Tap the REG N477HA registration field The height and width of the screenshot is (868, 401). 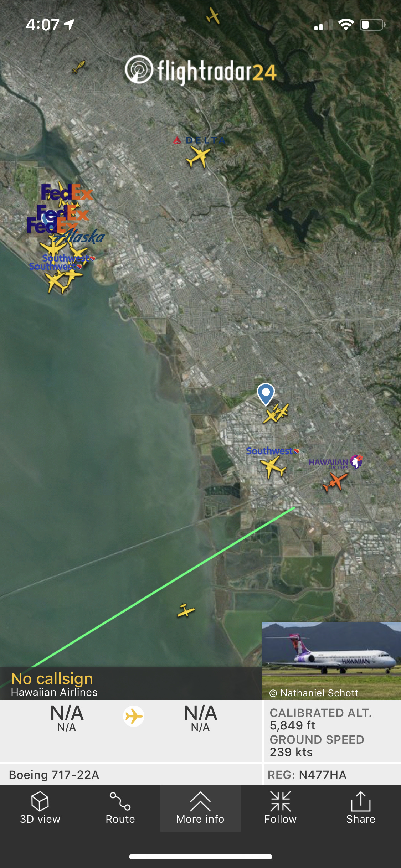(x=307, y=775)
